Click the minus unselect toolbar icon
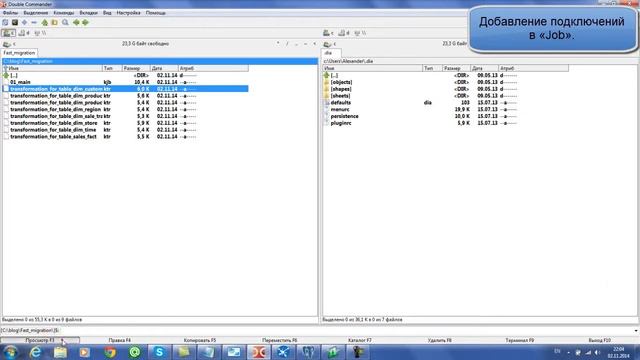Image resolution: width=640 pixels, height=360 pixels. click(34, 22)
